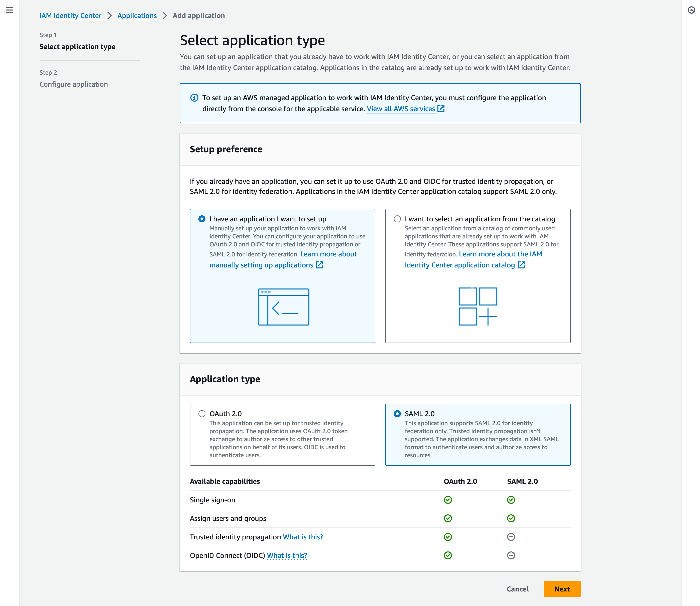Click the 'OAuth 2.0' column header
Viewport: 700px width, 606px height.
[460, 482]
